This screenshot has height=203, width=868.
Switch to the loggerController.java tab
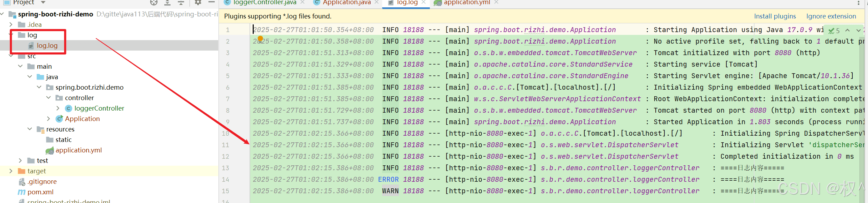(x=265, y=2)
